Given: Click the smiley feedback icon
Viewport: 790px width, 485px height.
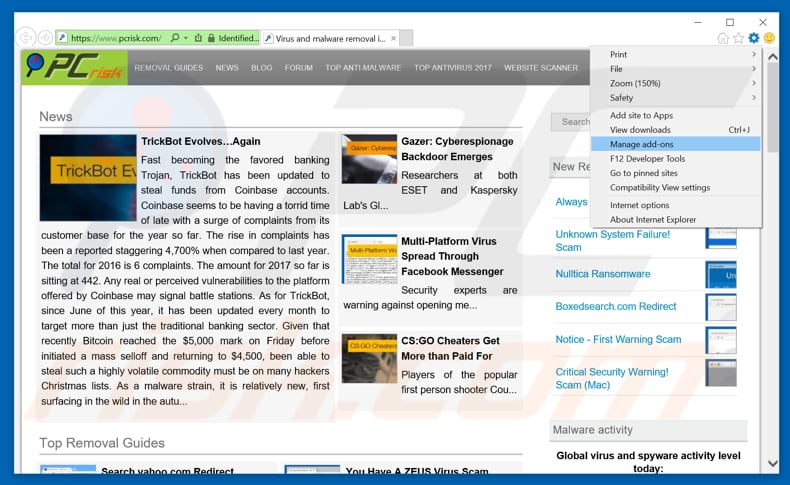Looking at the screenshot, I should pos(769,38).
